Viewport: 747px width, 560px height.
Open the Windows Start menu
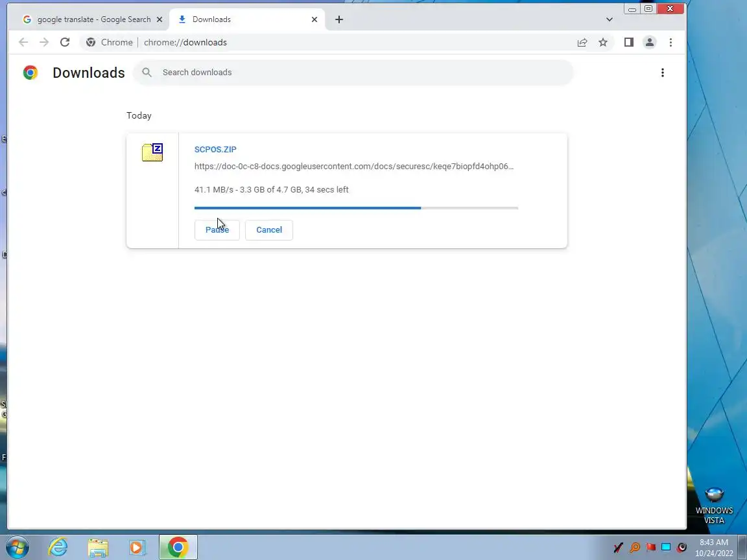pyautogui.click(x=17, y=547)
